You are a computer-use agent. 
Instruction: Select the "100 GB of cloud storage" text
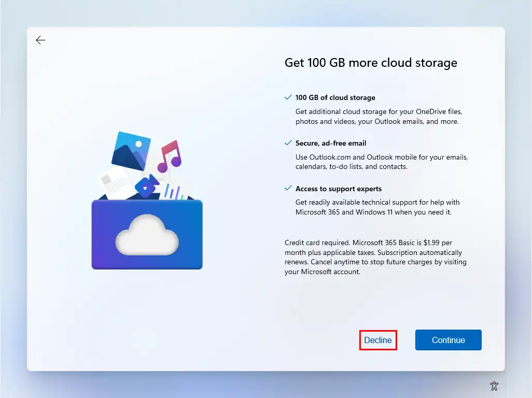click(x=335, y=97)
